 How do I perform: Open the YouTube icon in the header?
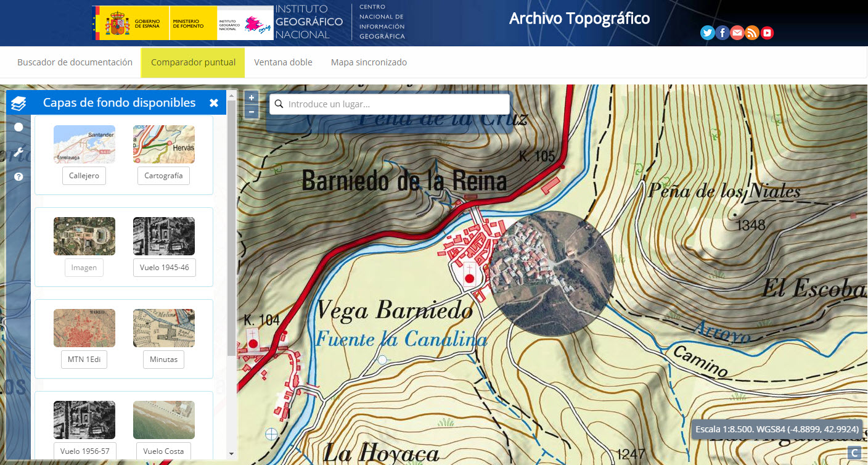(767, 33)
